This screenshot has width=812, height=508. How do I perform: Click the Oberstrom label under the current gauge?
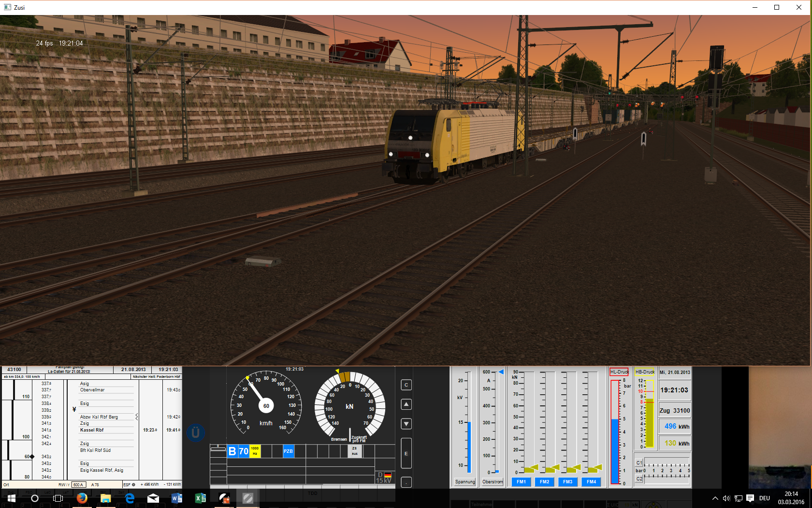coord(493,482)
